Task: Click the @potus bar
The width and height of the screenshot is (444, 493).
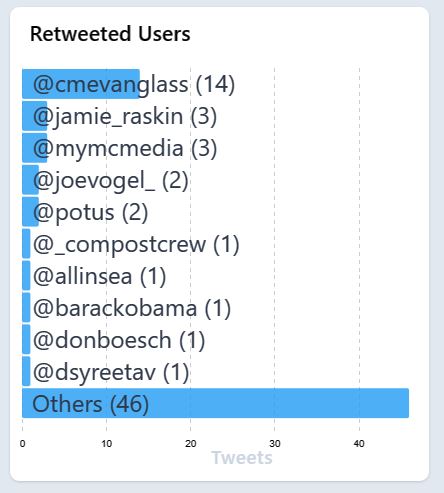Action: pyautogui.click(x=30, y=212)
